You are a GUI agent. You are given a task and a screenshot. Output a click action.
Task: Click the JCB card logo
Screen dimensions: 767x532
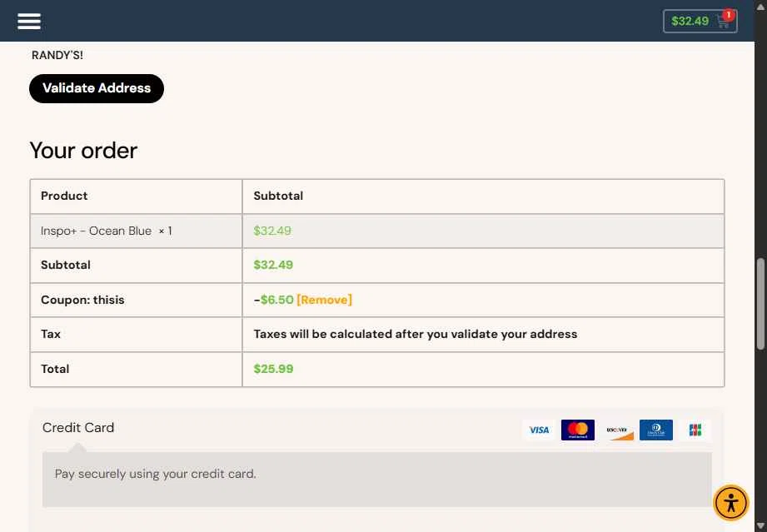coord(695,430)
